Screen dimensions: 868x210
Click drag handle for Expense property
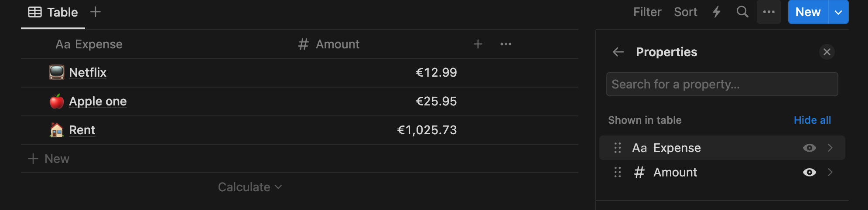tap(618, 148)
